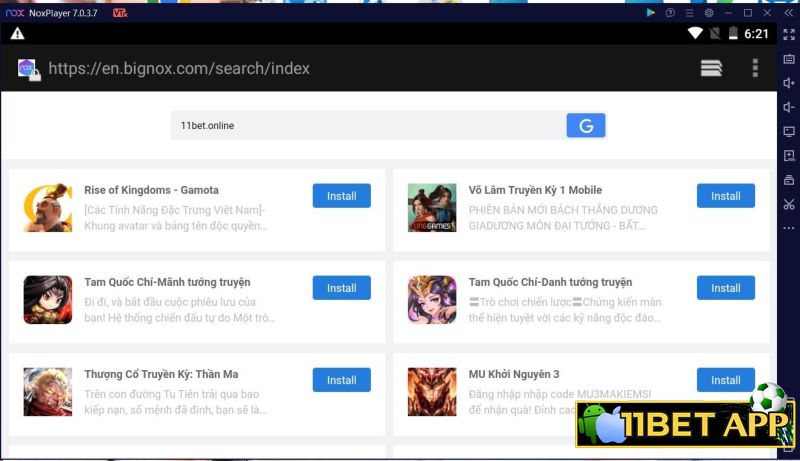Viewport: 800px width, 461px height.
Task: Click title "Tam Quốc Chí-Danh tướng truyện"
Action: coord(550,282)
